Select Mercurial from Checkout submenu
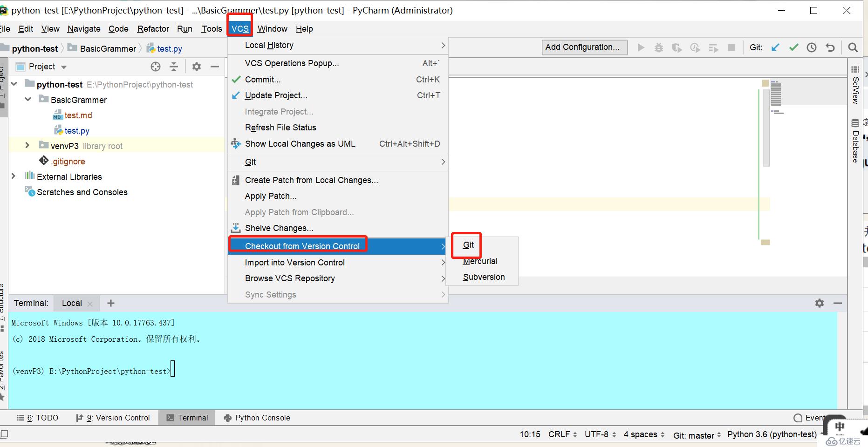 [482, 261]
